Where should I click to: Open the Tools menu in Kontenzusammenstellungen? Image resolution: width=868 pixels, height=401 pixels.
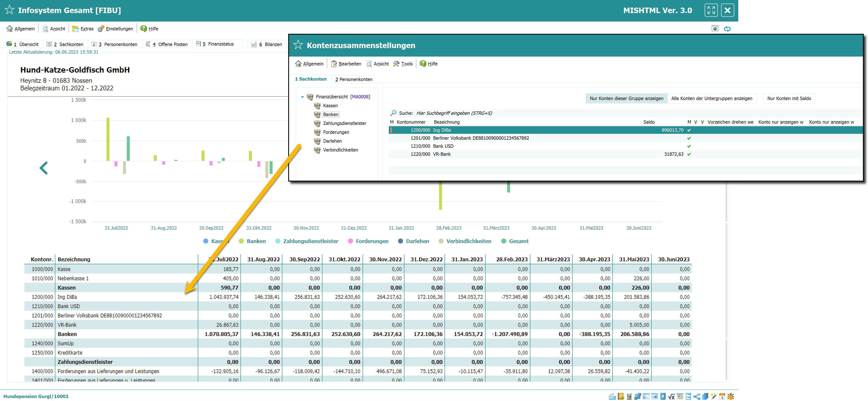point(403,64)
